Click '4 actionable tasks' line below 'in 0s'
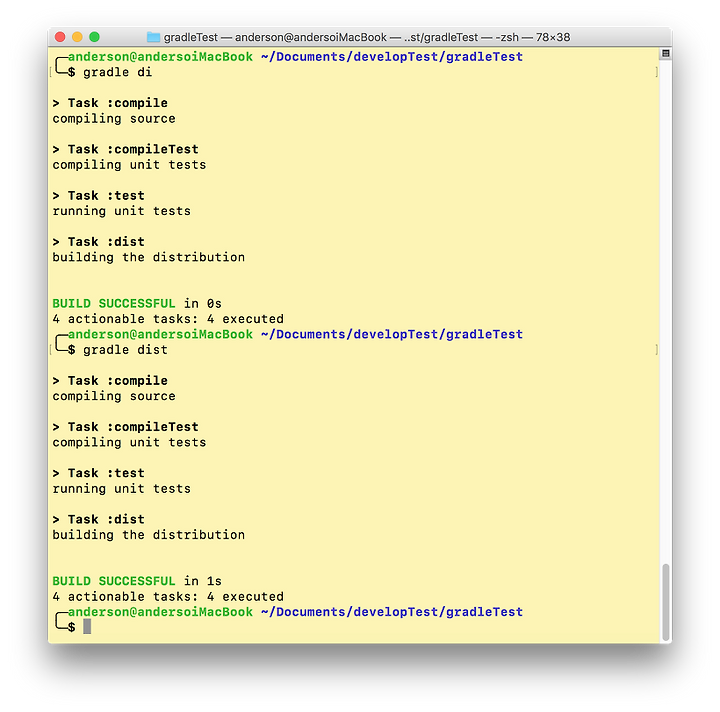The image size is (720, 712). pos(168,319)
